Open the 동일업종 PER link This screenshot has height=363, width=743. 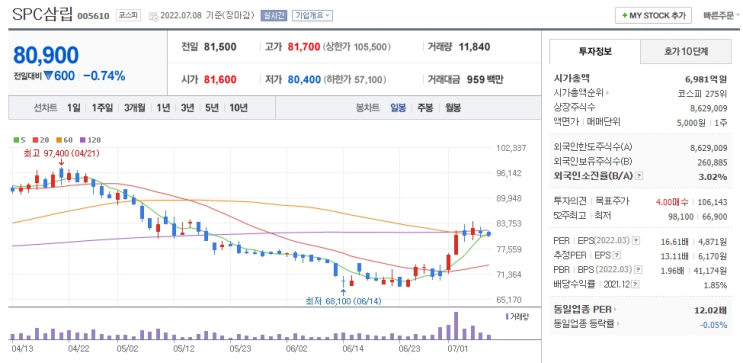point(582,310)
